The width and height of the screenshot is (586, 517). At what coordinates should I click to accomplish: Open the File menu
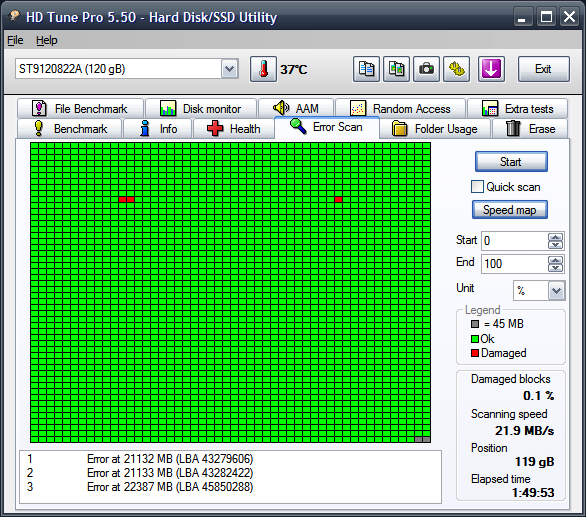coord(15,40)
